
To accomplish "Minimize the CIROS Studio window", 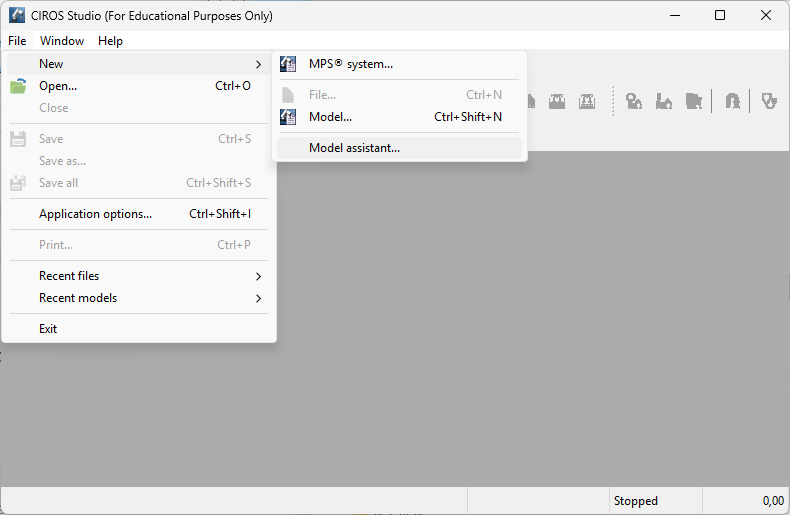I will tap(675, 16).
